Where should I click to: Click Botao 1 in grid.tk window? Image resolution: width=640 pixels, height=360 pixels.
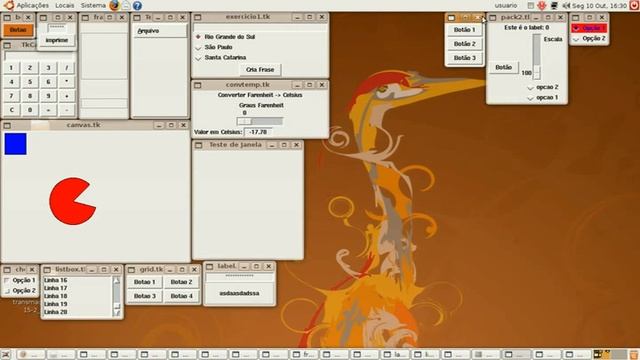coord(144,282)
